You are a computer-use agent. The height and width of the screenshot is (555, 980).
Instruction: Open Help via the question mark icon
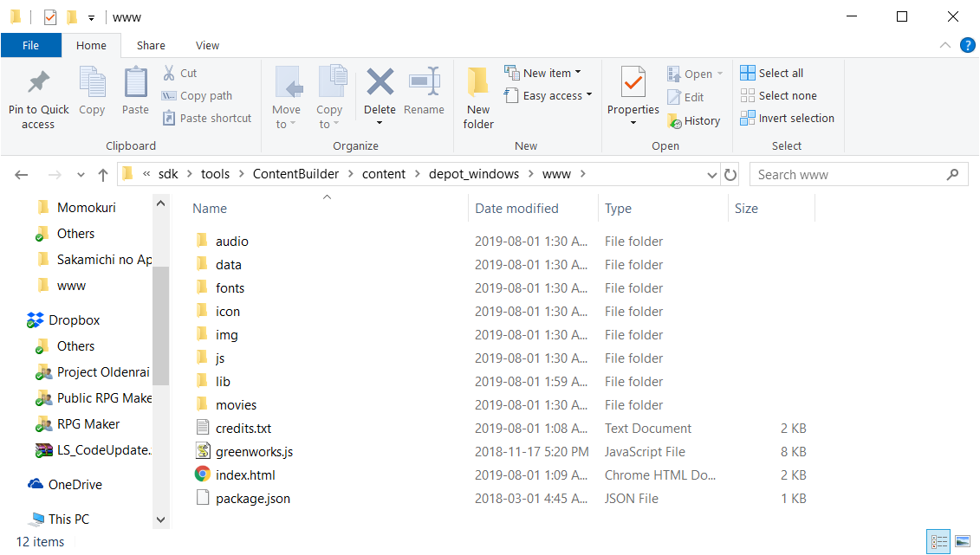[968, 45]
